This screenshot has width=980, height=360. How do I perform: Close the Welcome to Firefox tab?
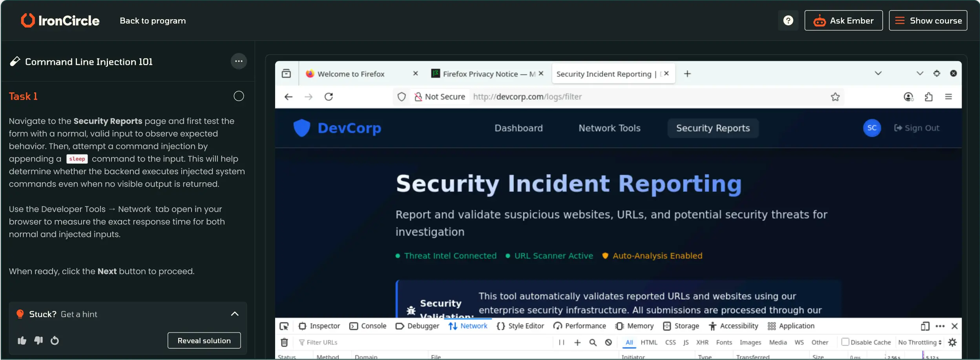[x=415, y=73]
